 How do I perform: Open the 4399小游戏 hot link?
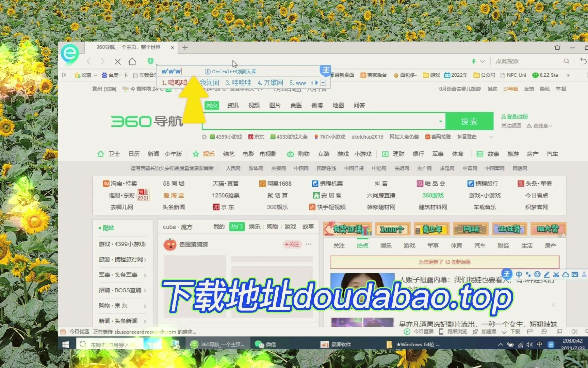click(226, 137)
